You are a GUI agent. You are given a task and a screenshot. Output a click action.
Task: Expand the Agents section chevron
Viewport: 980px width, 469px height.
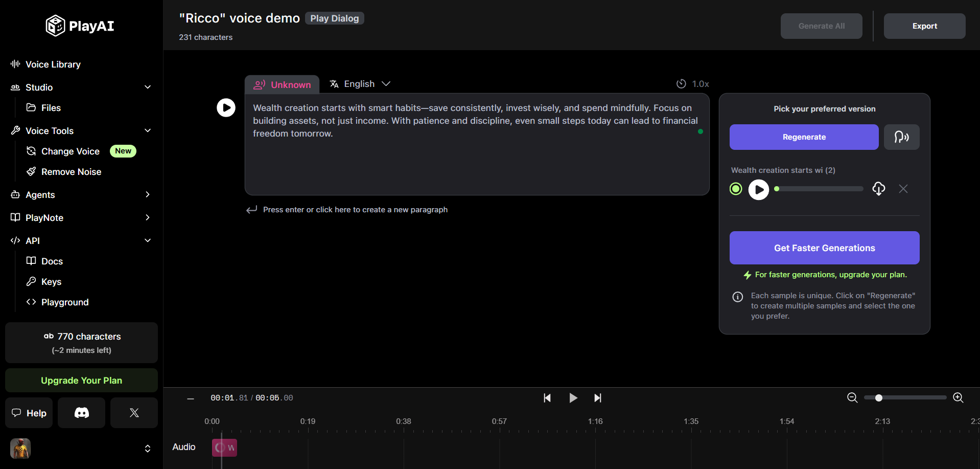click(x=148, y=194)
